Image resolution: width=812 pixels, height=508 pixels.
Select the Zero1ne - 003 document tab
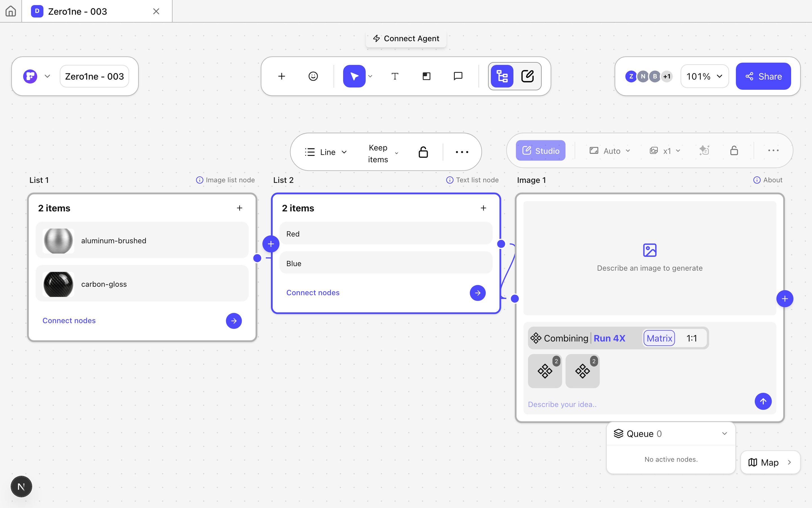tap(97, 11)
